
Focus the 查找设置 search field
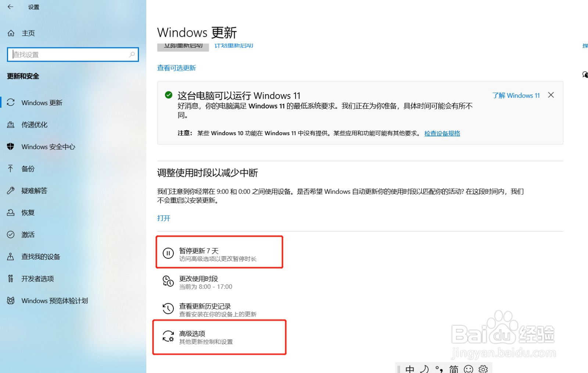tap(73, 54)
